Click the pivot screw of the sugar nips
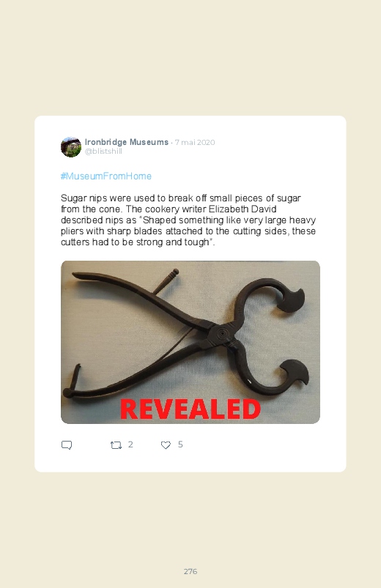Screen dimensions: 381x588 (x=222, y=333)
